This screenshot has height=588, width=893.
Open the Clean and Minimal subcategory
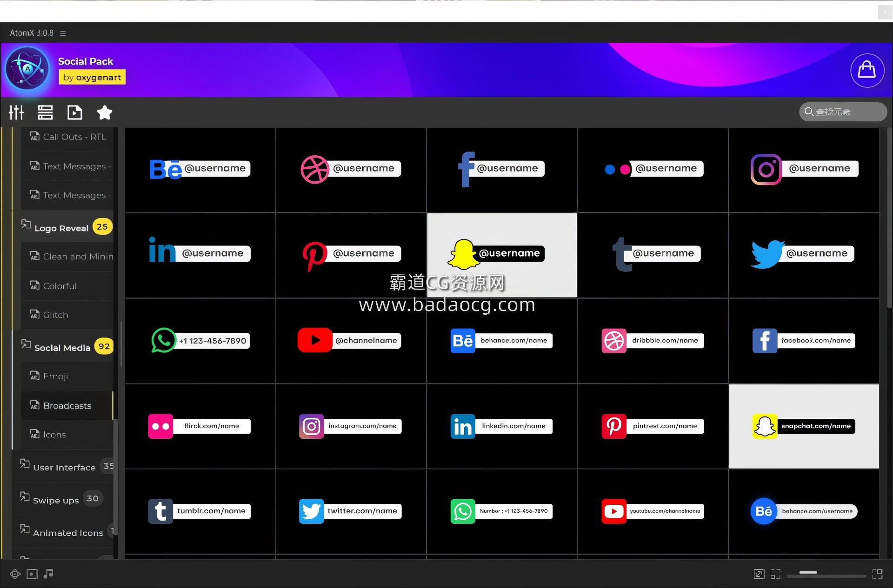click(x=68, y=257)
